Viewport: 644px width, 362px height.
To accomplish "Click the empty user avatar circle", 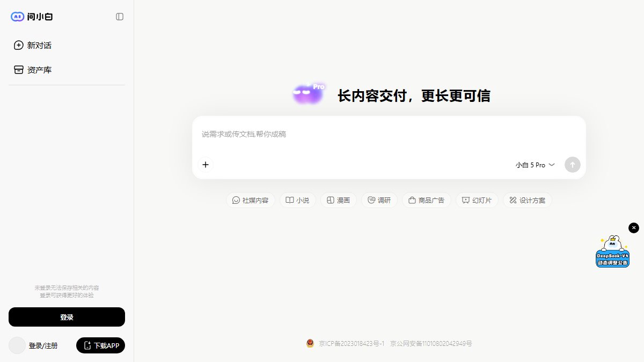I will tap(17, 345).
